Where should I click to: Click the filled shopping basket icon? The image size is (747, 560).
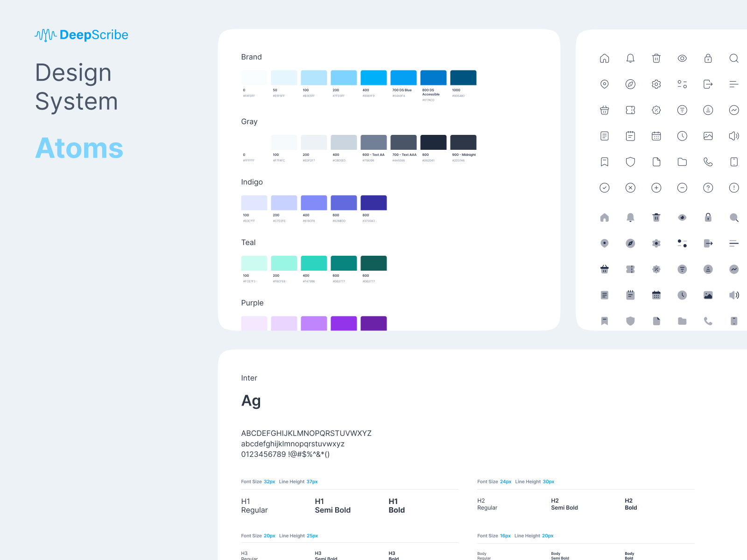(x=605, y=269)
